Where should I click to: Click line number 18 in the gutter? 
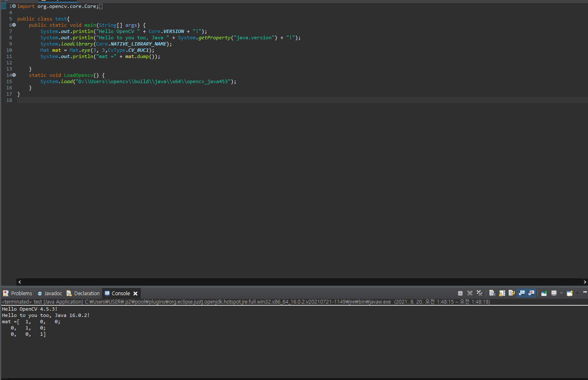9,100
